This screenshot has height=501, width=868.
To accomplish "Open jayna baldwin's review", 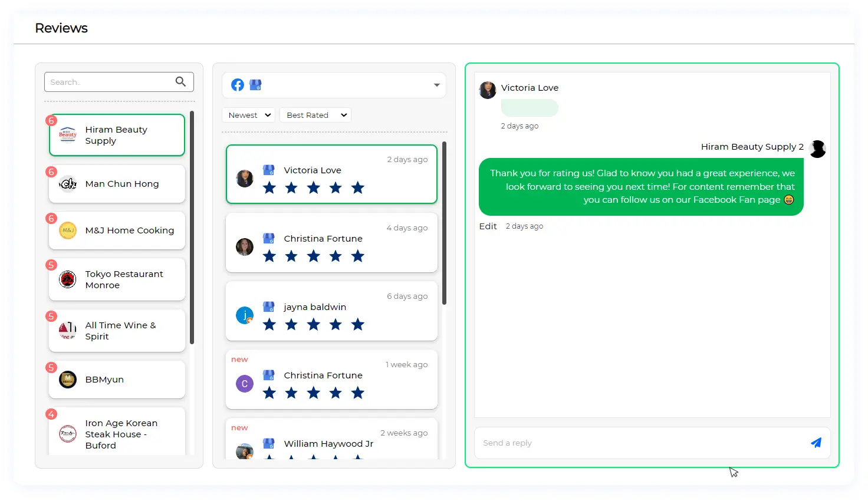I will click(331, 311).
